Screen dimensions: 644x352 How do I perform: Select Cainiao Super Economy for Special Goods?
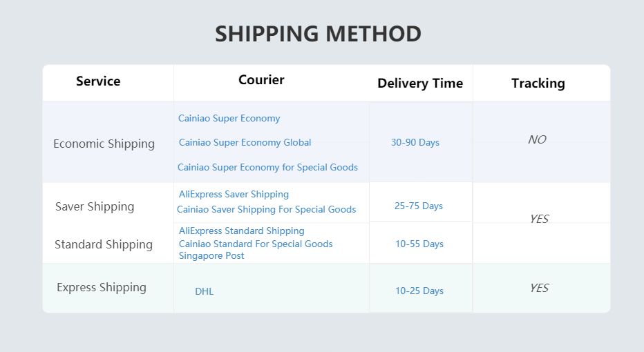[267, 167]
